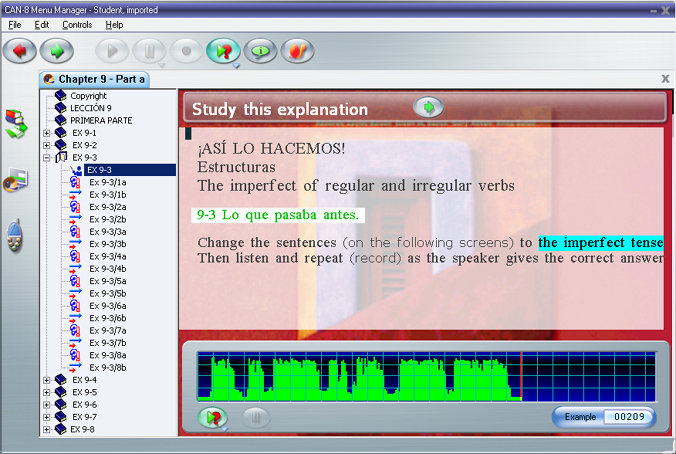Open the Controls menu
This screenshot has width=676, height=454.
(x=77, y=24)
